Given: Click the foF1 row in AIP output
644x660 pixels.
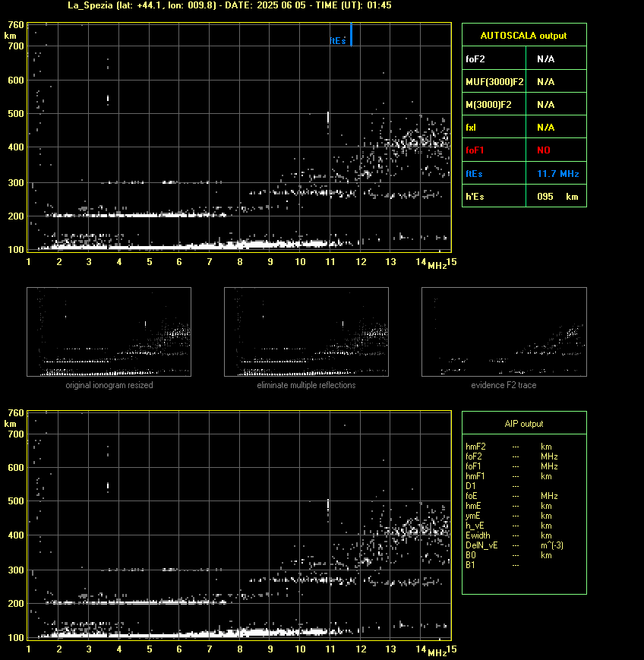Looking at the screenshot, I should (x=512, y=466).
